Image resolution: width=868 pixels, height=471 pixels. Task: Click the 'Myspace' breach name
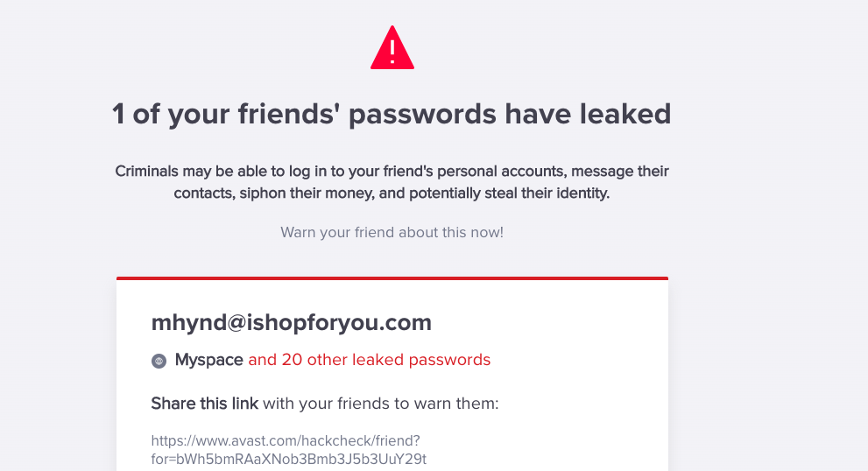(x=208, y=360)
